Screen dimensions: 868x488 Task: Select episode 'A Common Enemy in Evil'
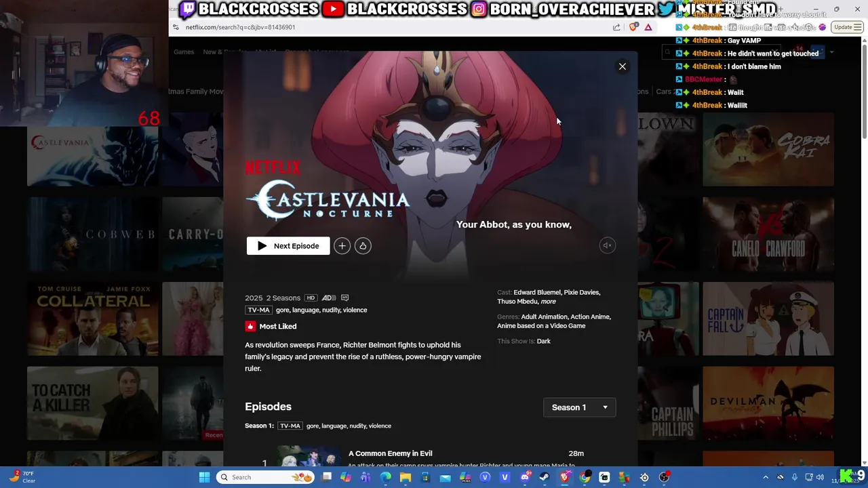tap(391, 453)
